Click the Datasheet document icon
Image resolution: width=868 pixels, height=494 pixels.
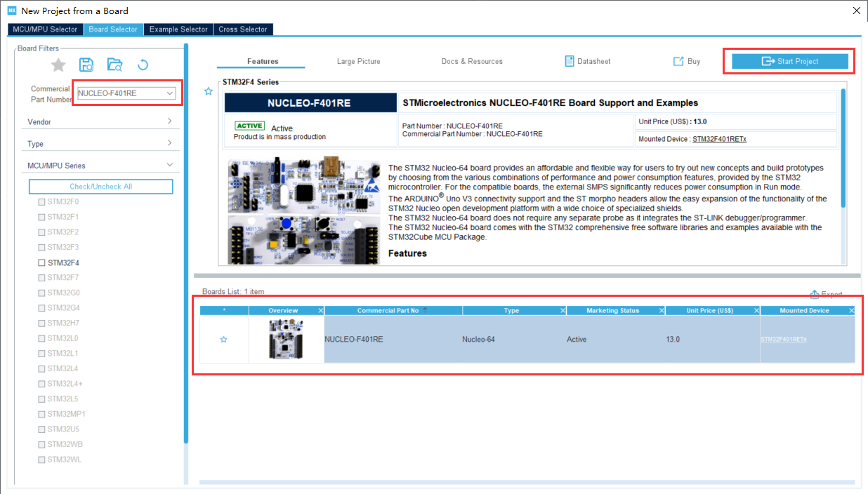tap(570, 61)
